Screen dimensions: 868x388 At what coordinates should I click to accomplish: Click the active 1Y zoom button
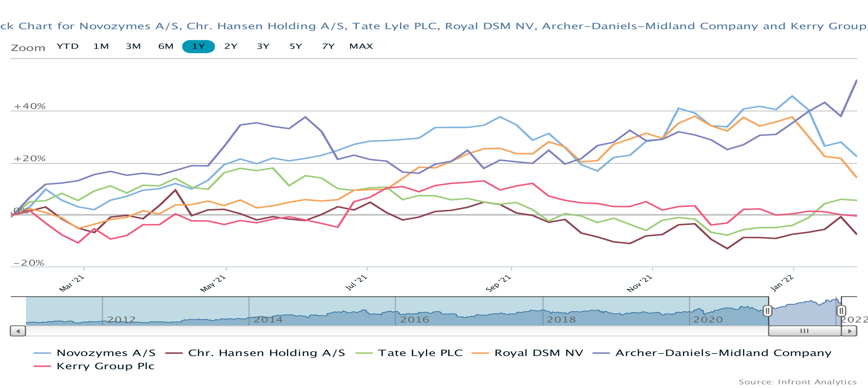click(x=198, y=46)
